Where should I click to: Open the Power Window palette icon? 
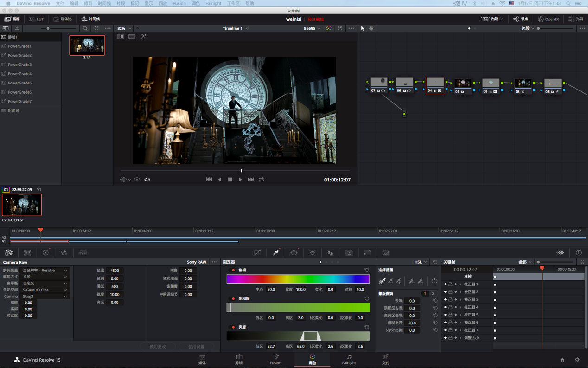(x=294, y=253)
